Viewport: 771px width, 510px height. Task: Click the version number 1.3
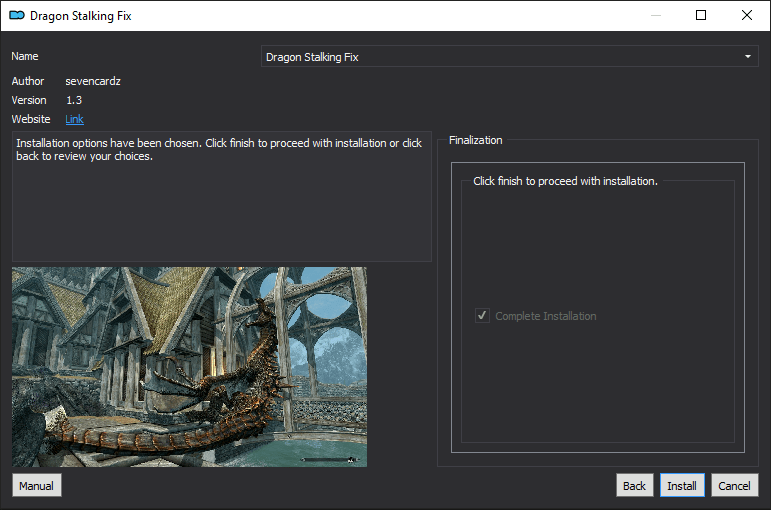click(74, 100)
